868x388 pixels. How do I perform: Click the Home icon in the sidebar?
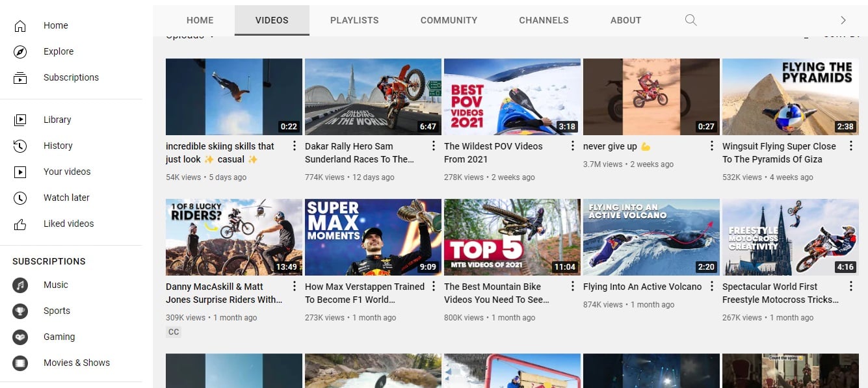pyautogui.click(x=20, y=25)
